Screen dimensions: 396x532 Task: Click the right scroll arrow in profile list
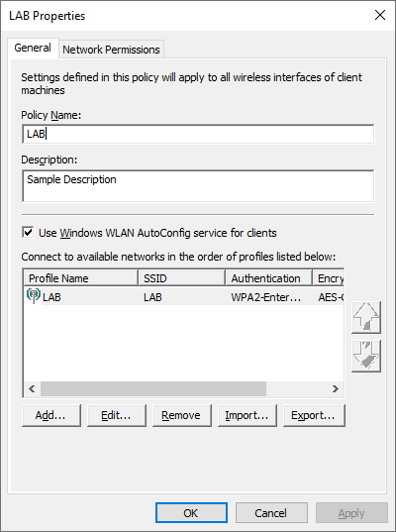pyautogui.click(x=336, y=388)
